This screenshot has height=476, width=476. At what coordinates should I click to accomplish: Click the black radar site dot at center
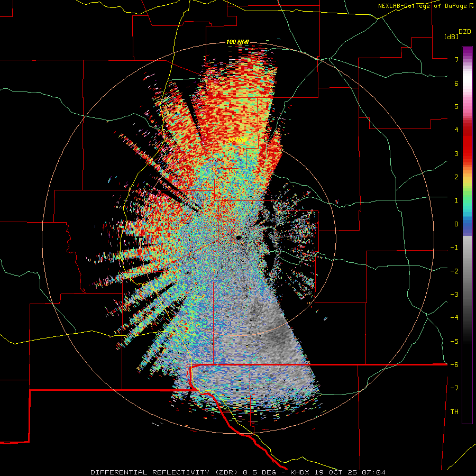pos(239,237)
